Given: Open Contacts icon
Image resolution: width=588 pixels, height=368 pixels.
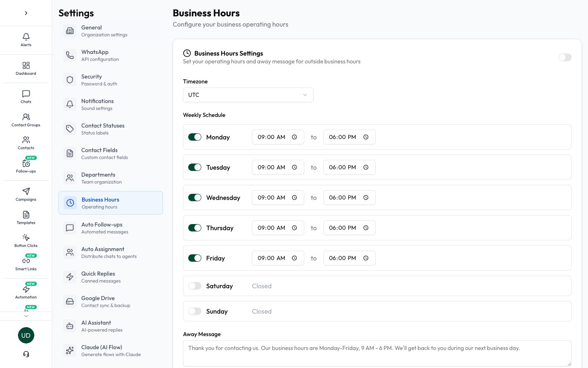Looking at the screenshot, I should pyautogui.click(x=26, y=140).
